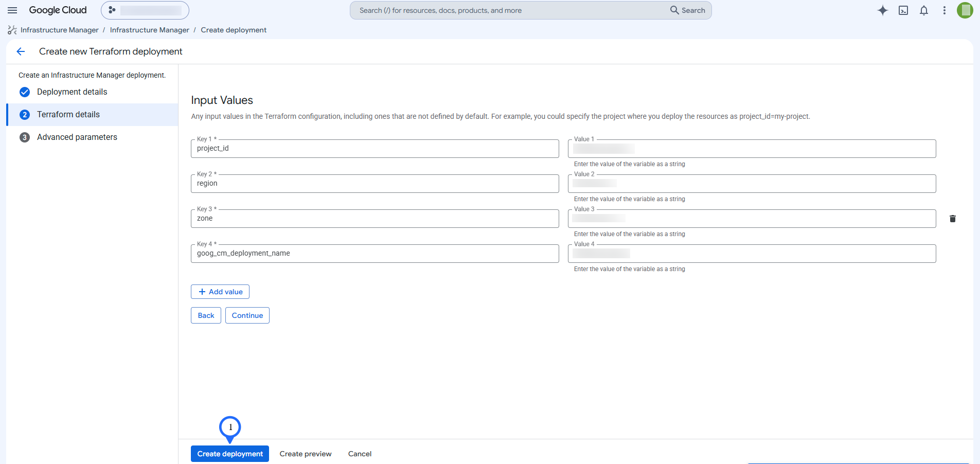Open the notifications bell
The image size is (980, 464).
click(x=924, y=10)
